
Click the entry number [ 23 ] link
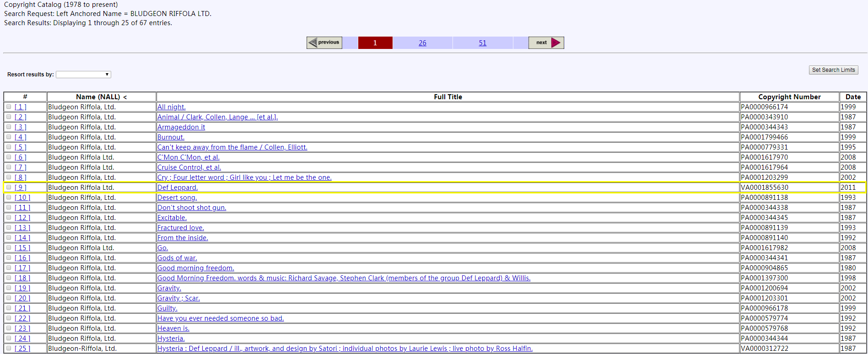[22, 328]
